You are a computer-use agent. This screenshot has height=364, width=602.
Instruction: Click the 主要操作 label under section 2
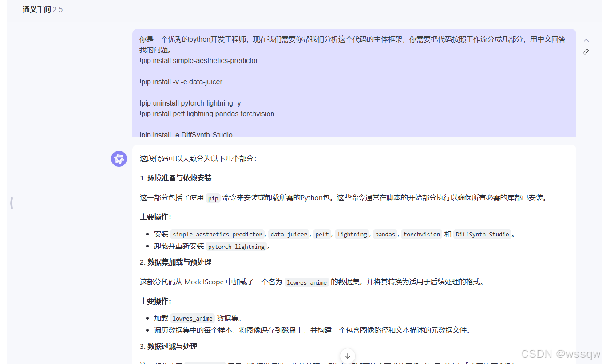(155, 301)
